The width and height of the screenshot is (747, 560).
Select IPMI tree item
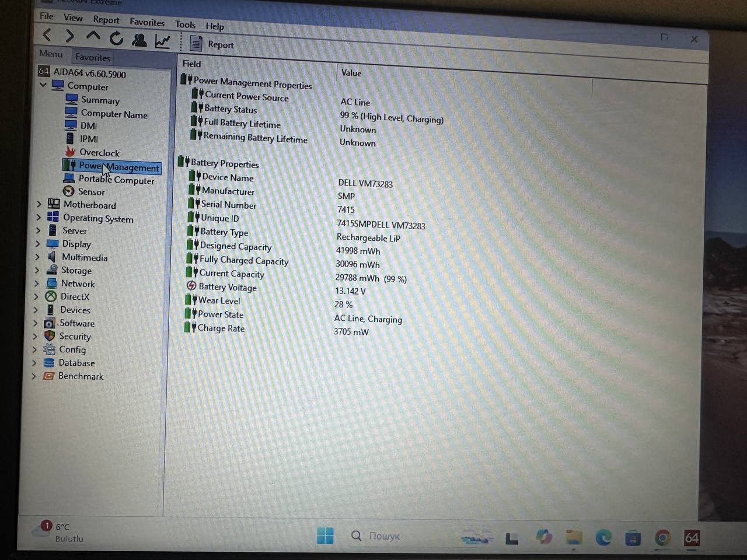click(81, 139)
